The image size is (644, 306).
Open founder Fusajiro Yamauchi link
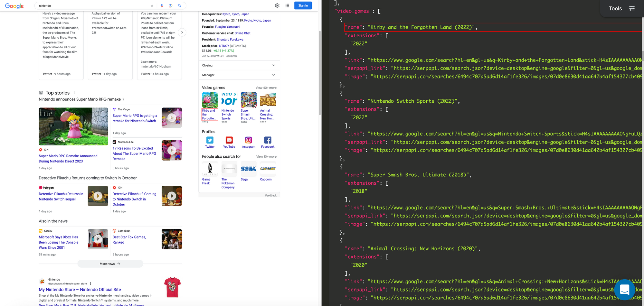coord(227,27)
